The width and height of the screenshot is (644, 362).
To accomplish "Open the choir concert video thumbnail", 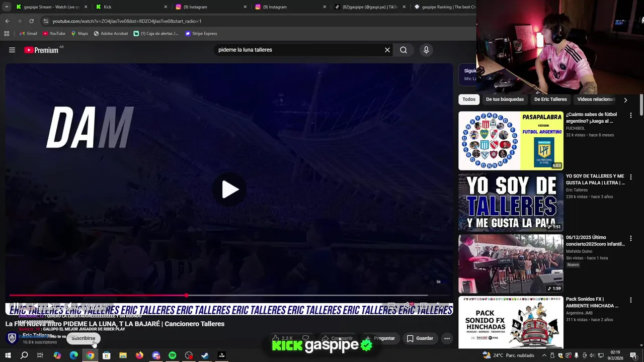I will (x=511, y=264).
